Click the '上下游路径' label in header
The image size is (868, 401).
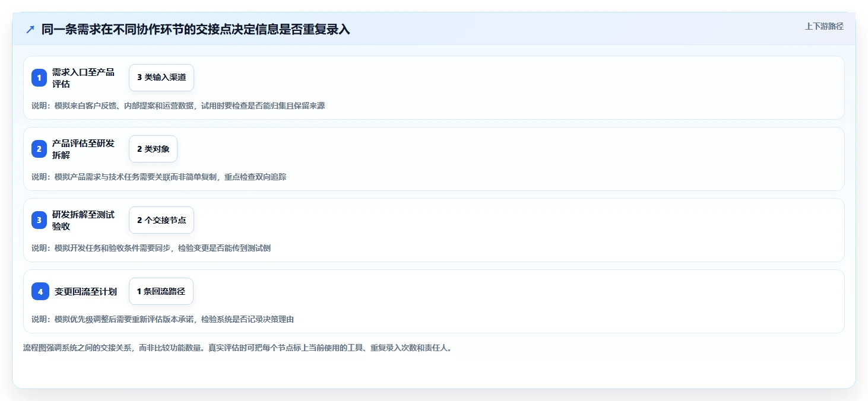click(824, 26)
